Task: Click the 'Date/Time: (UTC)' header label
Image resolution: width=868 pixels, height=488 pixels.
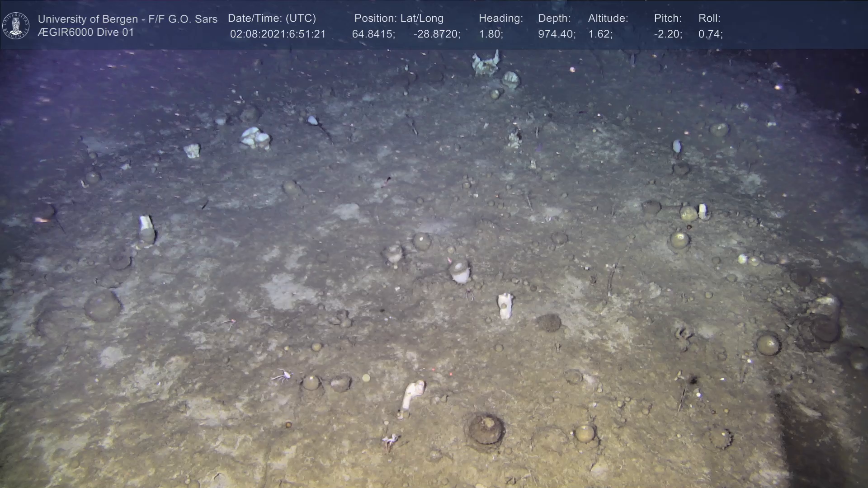Action: click(272, 19)
